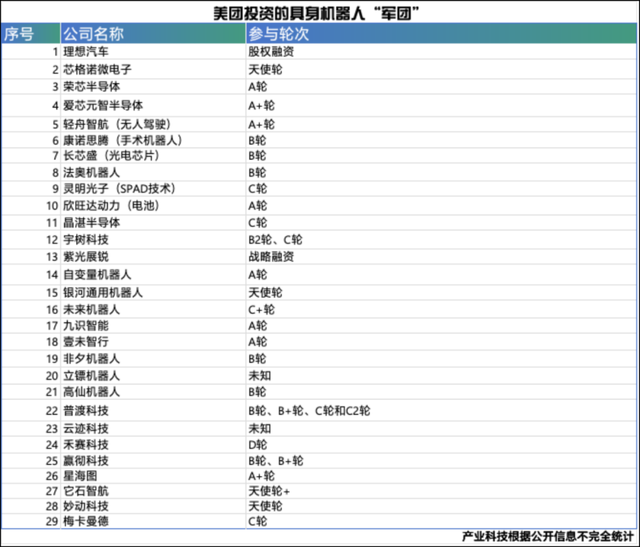Select the 它石智航 cell
Image resolution: width=640 pixels, height=547 pixels.
[153, 491]
